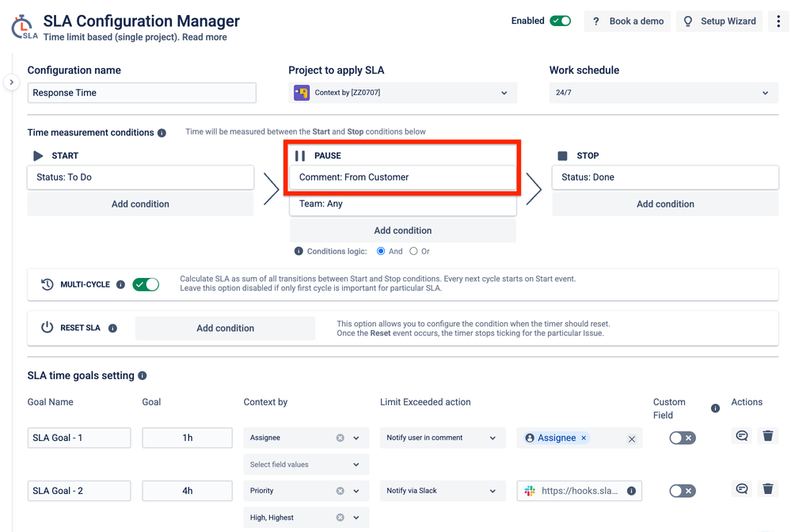Select the Or conditions logic radio
The image size is (791, 532).
[413, 251]
